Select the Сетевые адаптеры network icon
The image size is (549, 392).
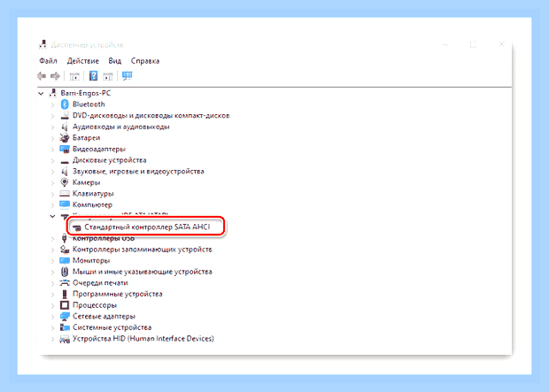[x=65, y=317]
